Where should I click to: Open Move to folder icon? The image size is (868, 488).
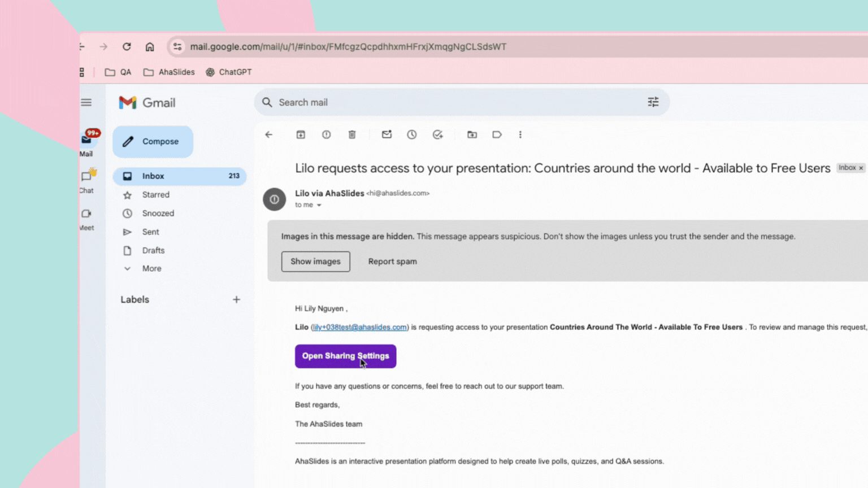(x=472, y=134)
